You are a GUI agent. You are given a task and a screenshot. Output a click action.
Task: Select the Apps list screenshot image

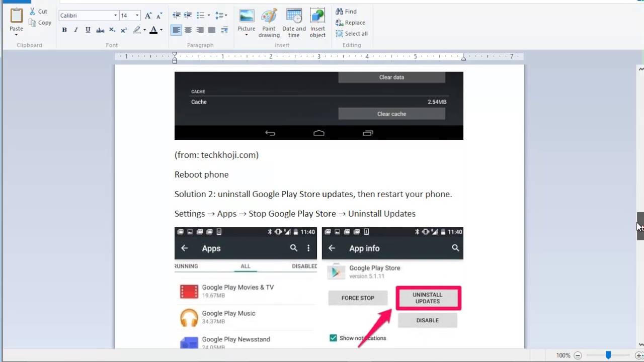click(x=246, y=288)
